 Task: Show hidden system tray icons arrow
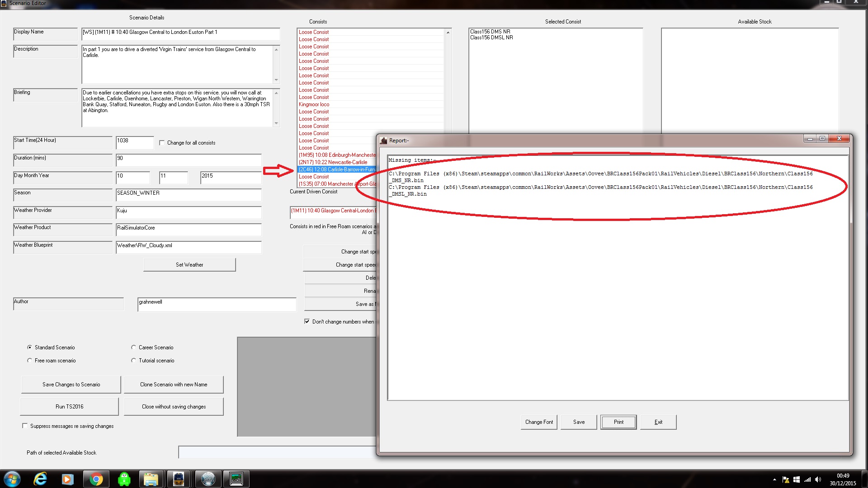[774, 479]
